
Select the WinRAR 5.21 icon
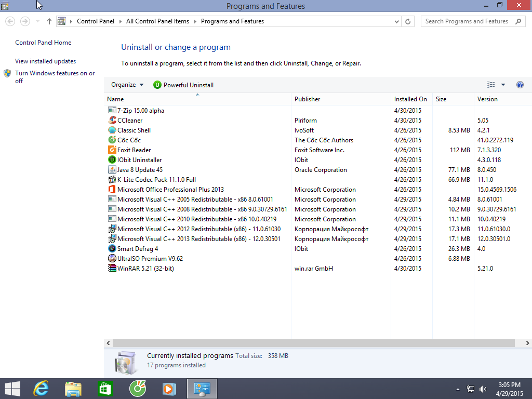112,269
